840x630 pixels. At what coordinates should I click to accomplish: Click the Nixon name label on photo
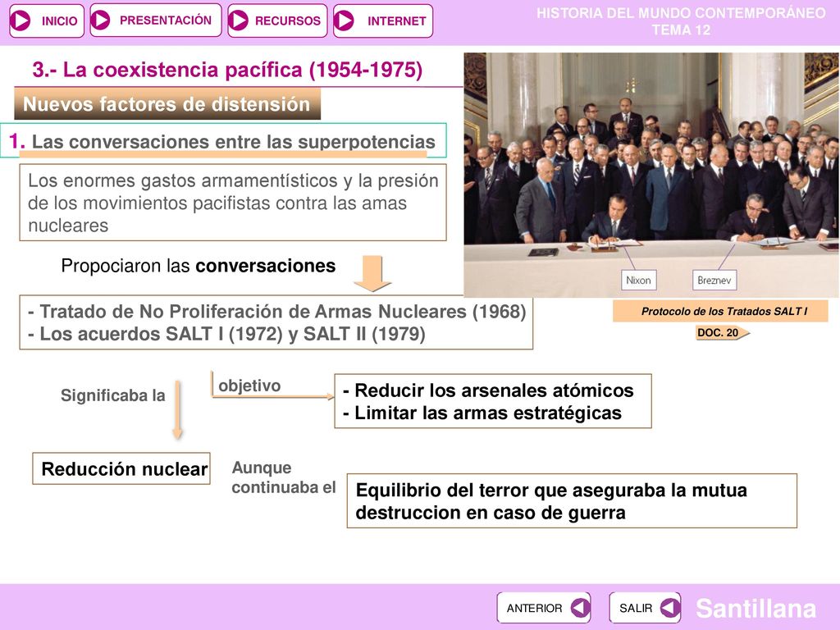[638, 281]
